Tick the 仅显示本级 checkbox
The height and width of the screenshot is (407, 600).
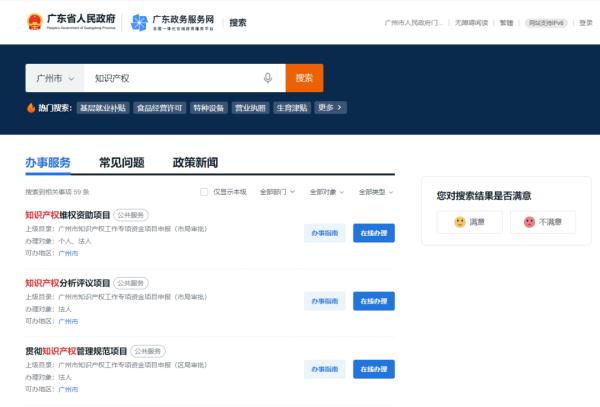(204, 192)
